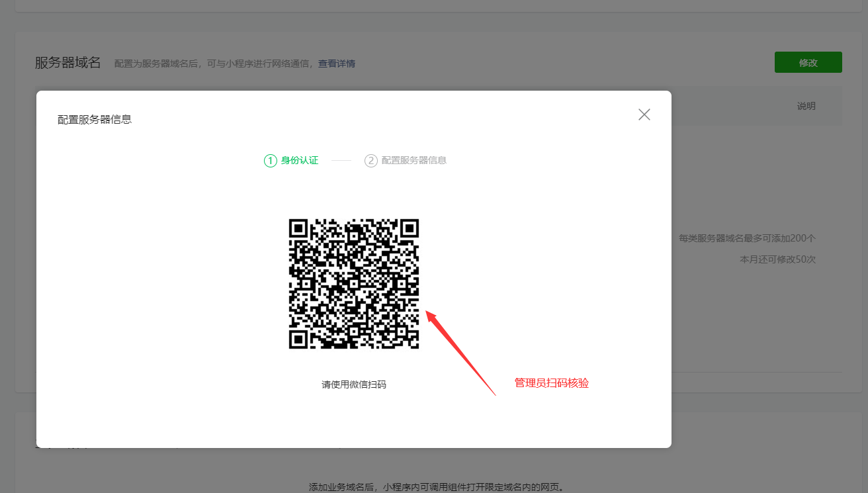Click the step 1 circle icon
868x493 pixels.
click(270, 161)
